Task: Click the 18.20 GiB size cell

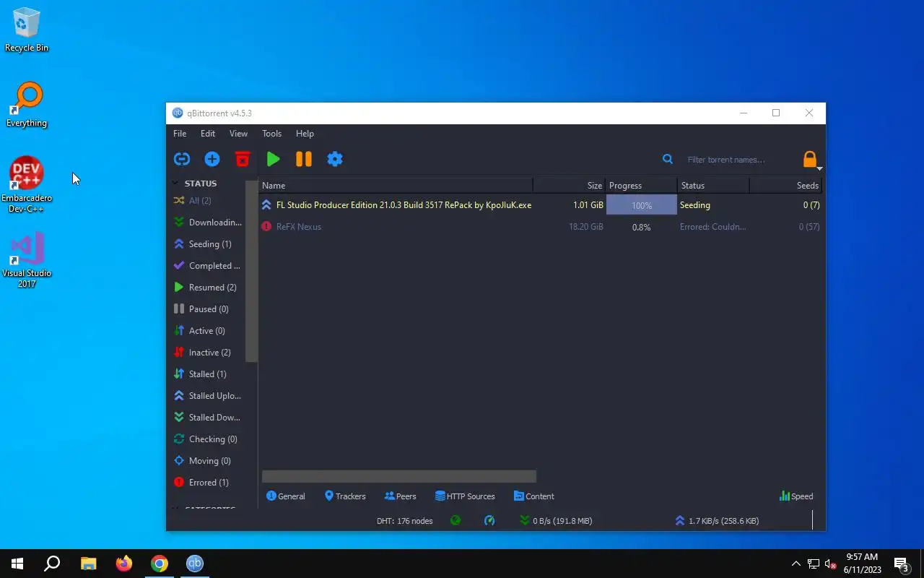Action: [x=586, y=227]
